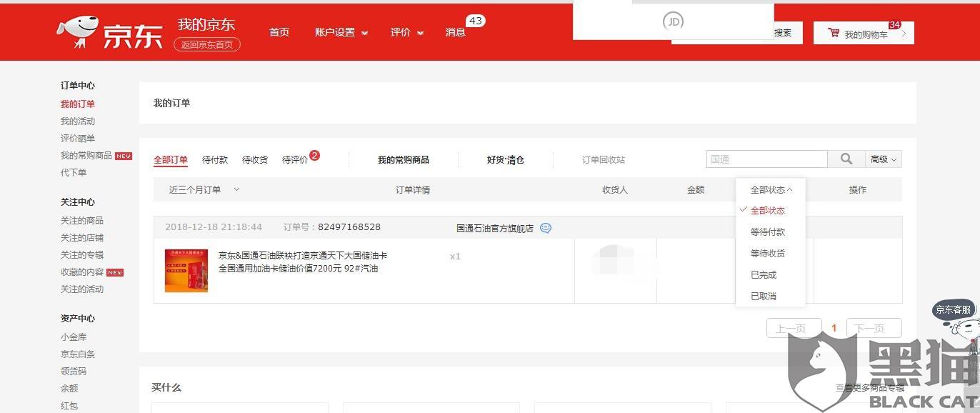
Task: Open 领货码 in the sidebar
Action: 74,371
